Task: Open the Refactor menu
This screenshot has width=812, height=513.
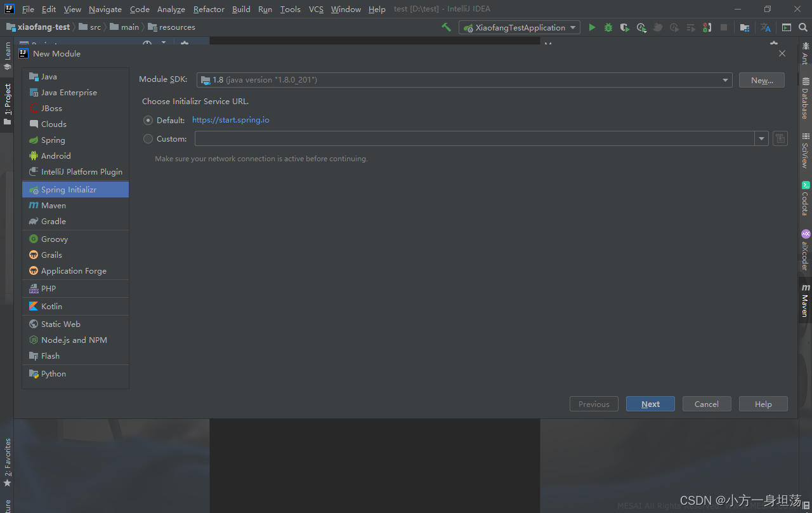Action: tap(209, 9)
